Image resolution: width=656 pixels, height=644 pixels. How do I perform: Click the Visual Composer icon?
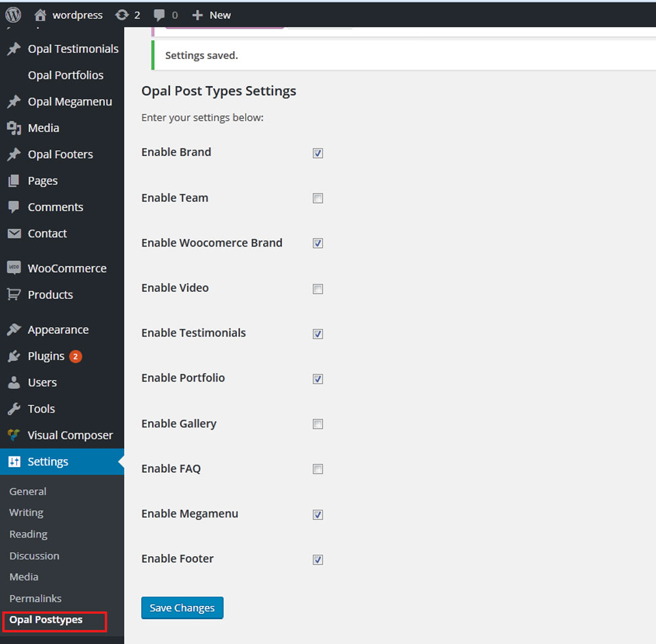click(x=14, y=435)
